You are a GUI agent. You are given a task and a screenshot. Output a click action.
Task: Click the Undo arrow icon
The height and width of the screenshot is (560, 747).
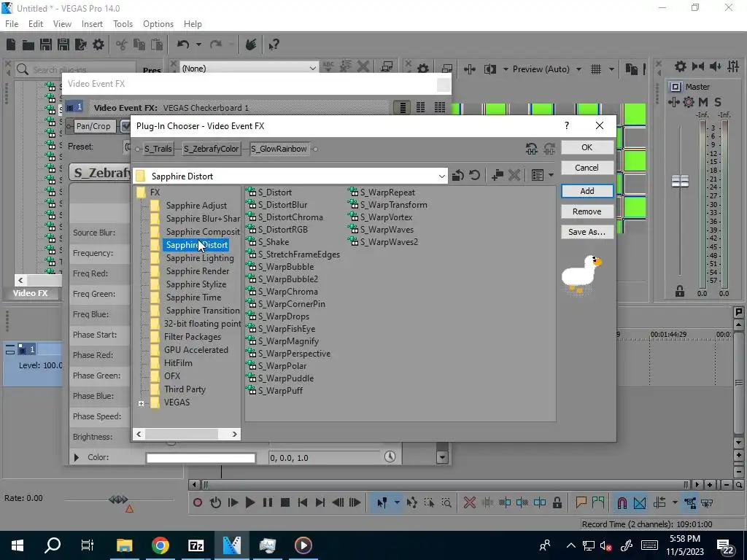coord(183,44)
